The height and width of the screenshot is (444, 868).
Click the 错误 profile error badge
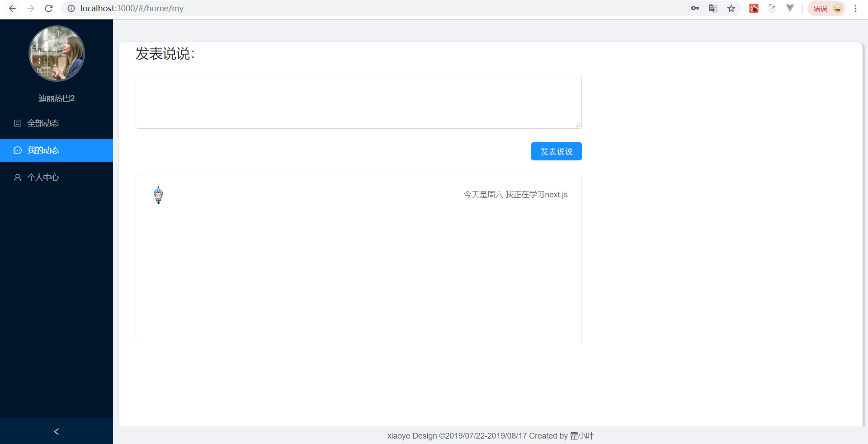[x=826, y=8]
